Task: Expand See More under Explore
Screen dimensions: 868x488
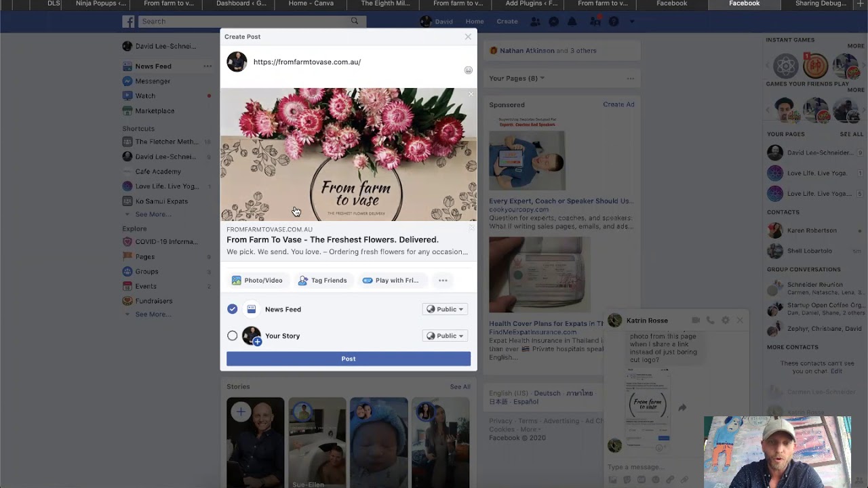Action: (x=153, y=314)
